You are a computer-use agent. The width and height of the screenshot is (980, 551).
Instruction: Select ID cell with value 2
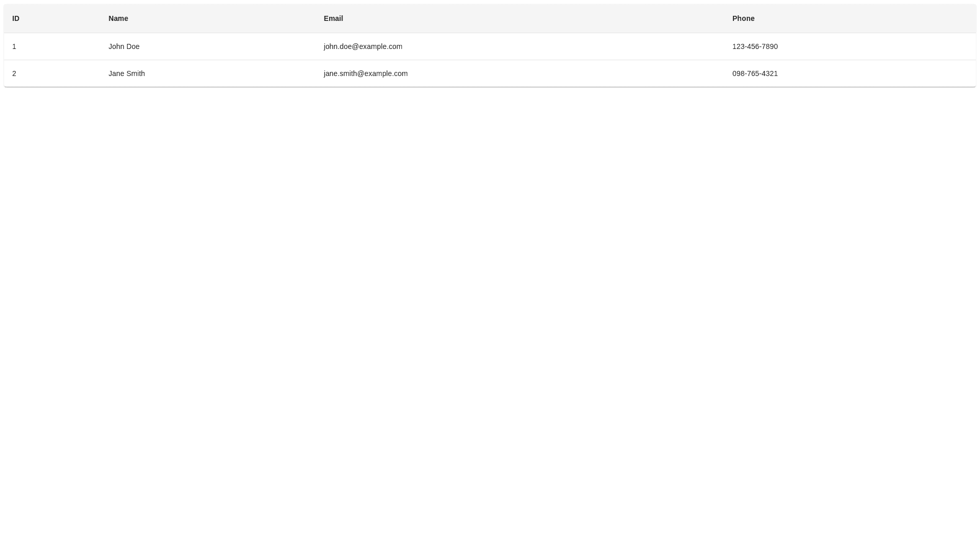(14, 73)
